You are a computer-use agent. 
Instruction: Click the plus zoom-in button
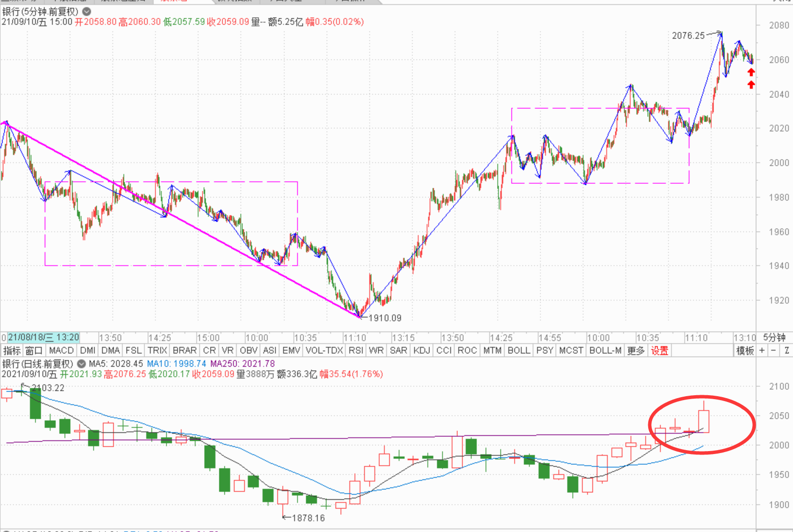(762, 351)
